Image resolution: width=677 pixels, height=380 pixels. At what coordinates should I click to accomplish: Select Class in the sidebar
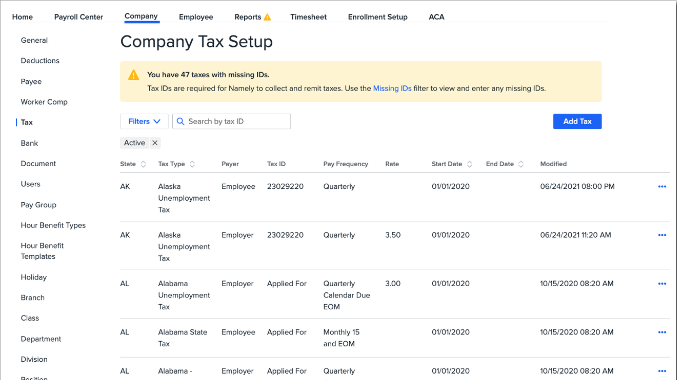pos(30,318)
